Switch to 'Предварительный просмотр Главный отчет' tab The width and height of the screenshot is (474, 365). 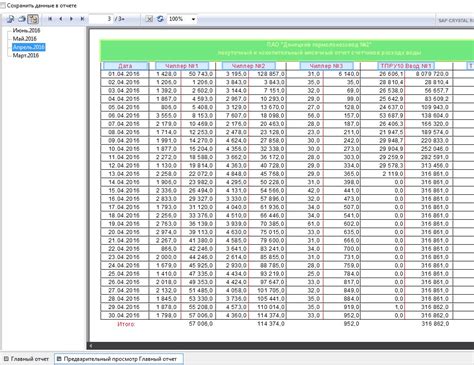point(119,359)
